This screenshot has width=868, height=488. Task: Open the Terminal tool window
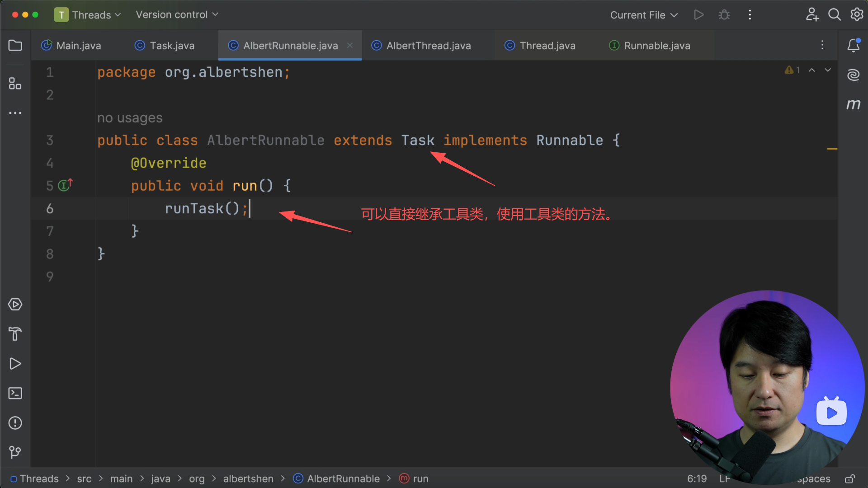(15, 393)
